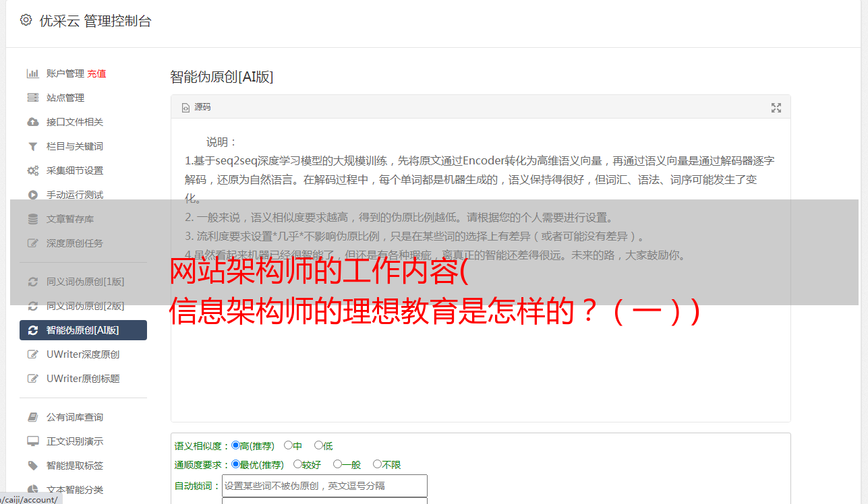Click the 源码 source code toolbar button

[196, 107]
